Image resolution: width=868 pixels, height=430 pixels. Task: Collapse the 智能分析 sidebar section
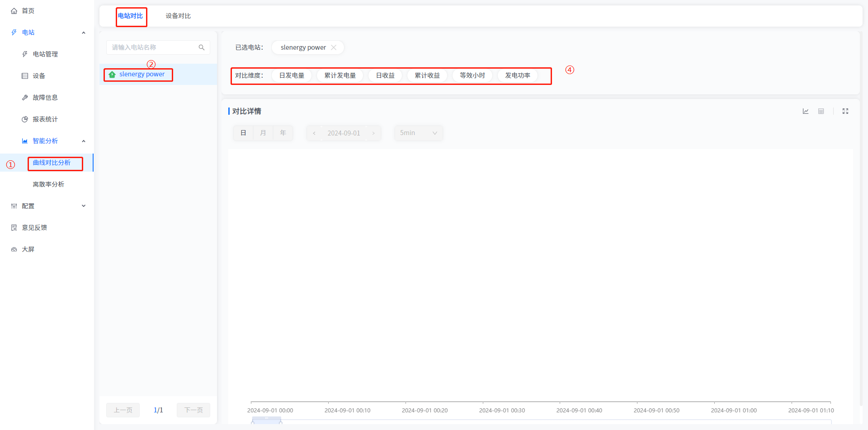(x=84, y=141)
